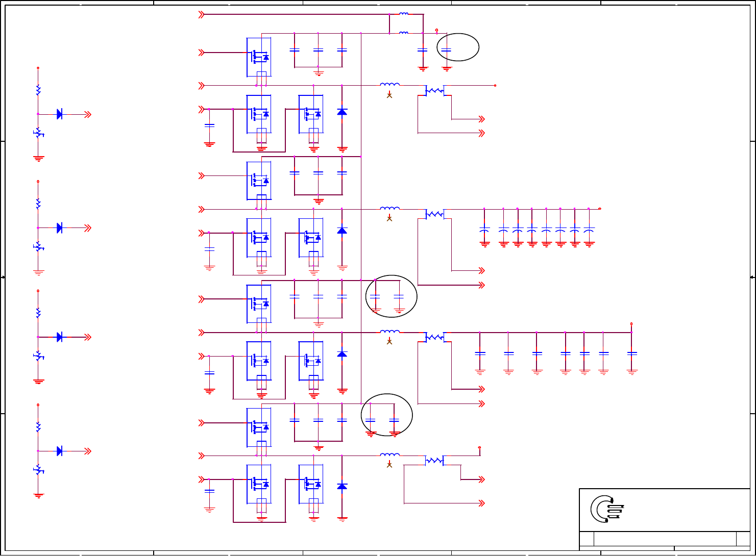This screenshot has width=756, height=556.
Task: Select the output inductor of the third phase
Action: click(x=390, y=332)
